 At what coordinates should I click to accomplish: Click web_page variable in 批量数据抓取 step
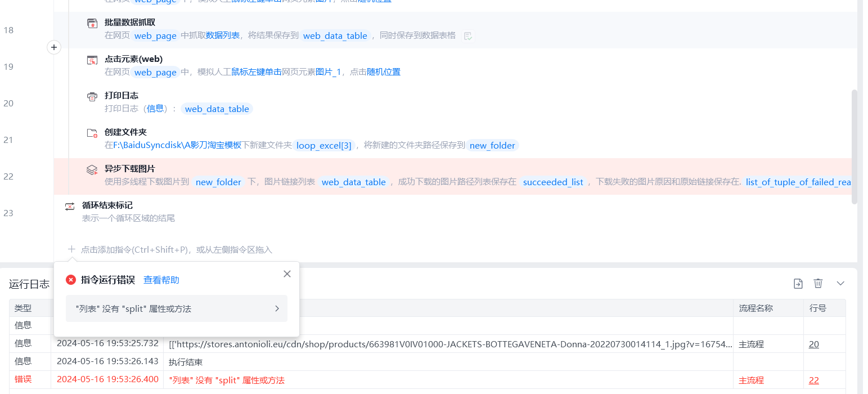[155, 36]
